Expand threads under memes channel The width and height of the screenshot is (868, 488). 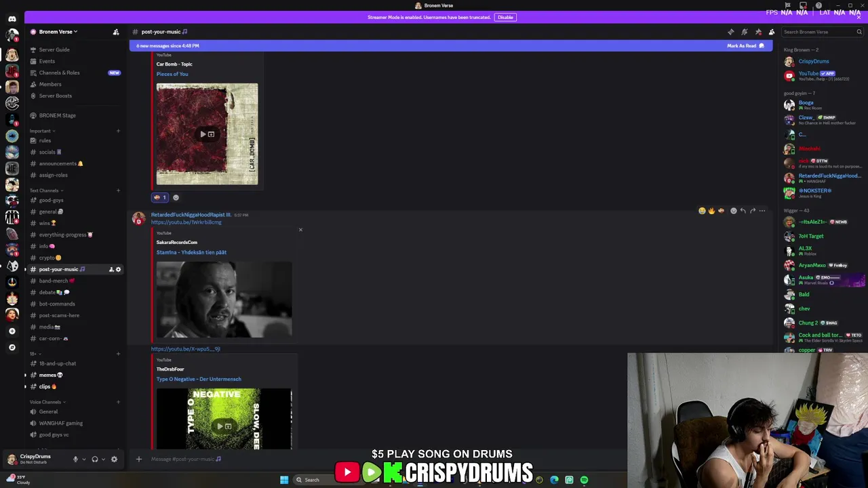[x=25, y=375]
